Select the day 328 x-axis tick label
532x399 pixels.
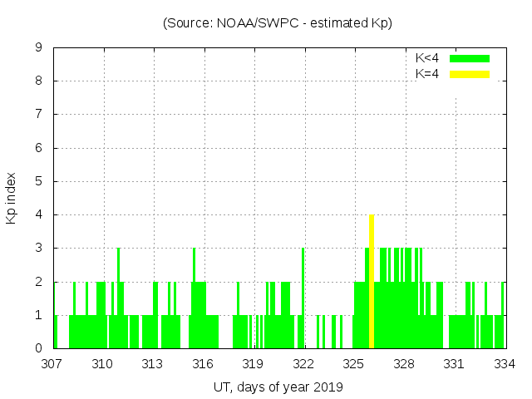pyautogui.click(x=404, y=363)
